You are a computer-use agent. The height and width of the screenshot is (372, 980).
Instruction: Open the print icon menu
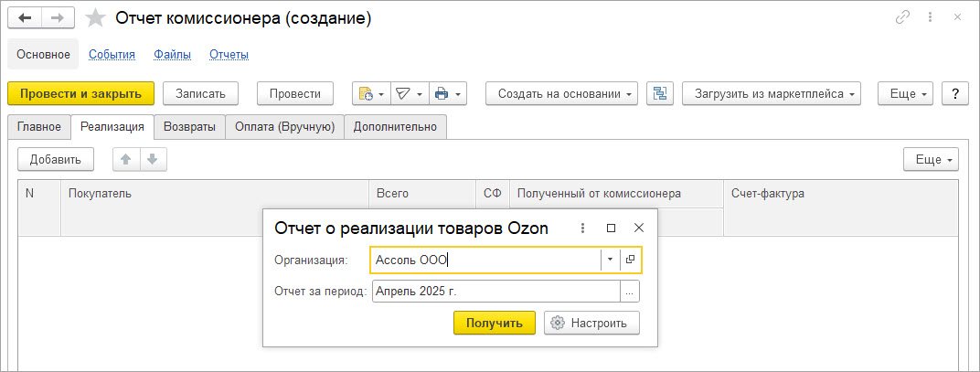tap(447, 93)
